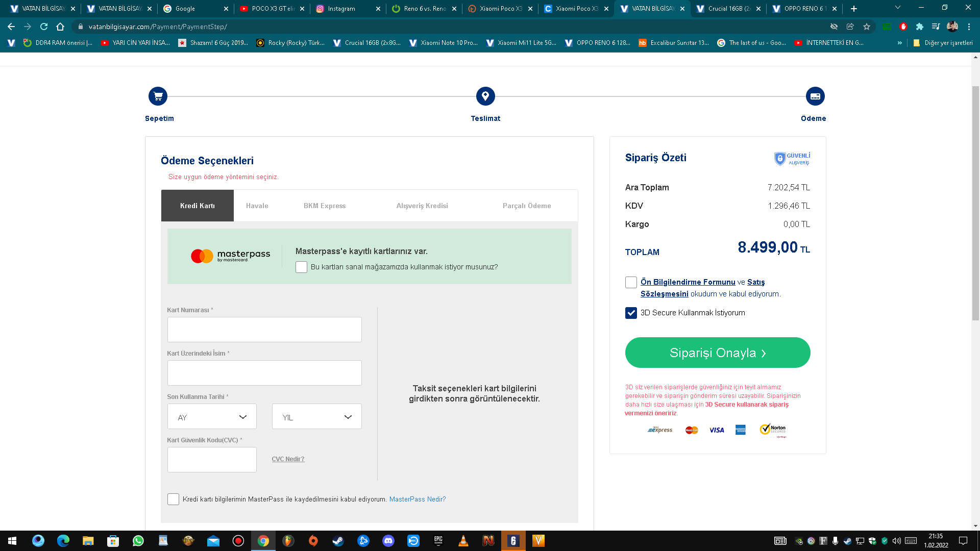
Task: Click the Sepetim cart step icon
Action: (158, 96)
